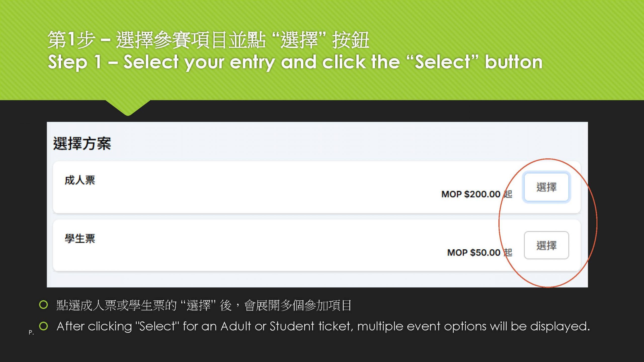The height and width of the screenshot is (362, 644).
Task: Click the 成人票 ticket label
Action: click(80, 180)
